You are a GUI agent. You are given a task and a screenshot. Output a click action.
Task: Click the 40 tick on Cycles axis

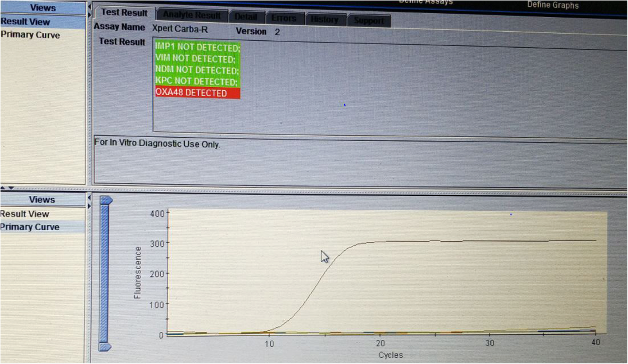pos(596,342)
